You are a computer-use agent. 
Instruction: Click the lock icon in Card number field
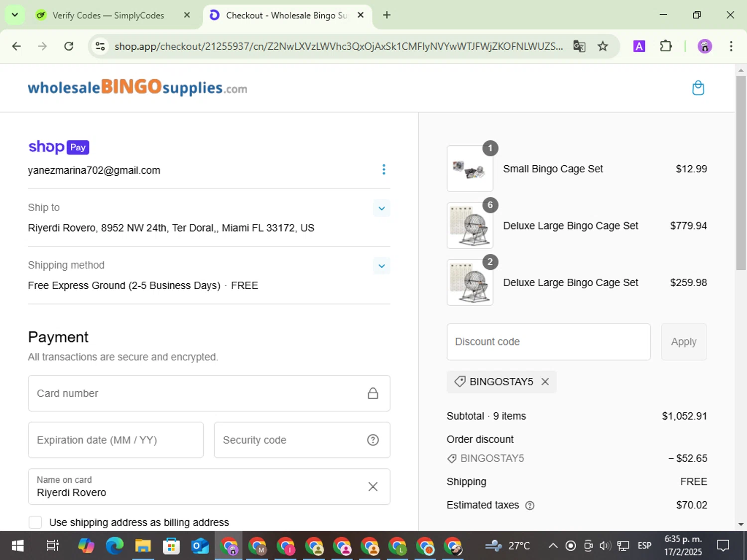[x=373, y=393]
